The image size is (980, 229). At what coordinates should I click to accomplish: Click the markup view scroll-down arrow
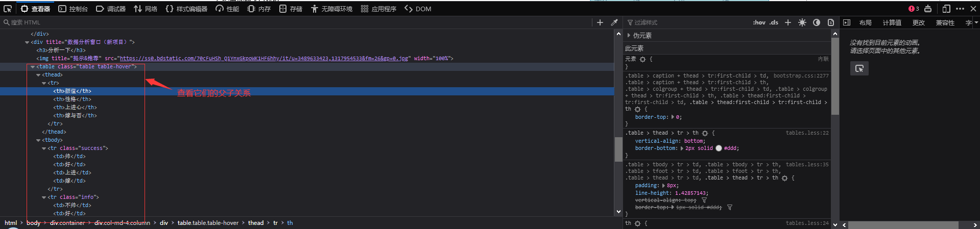[x=618, y=212]
